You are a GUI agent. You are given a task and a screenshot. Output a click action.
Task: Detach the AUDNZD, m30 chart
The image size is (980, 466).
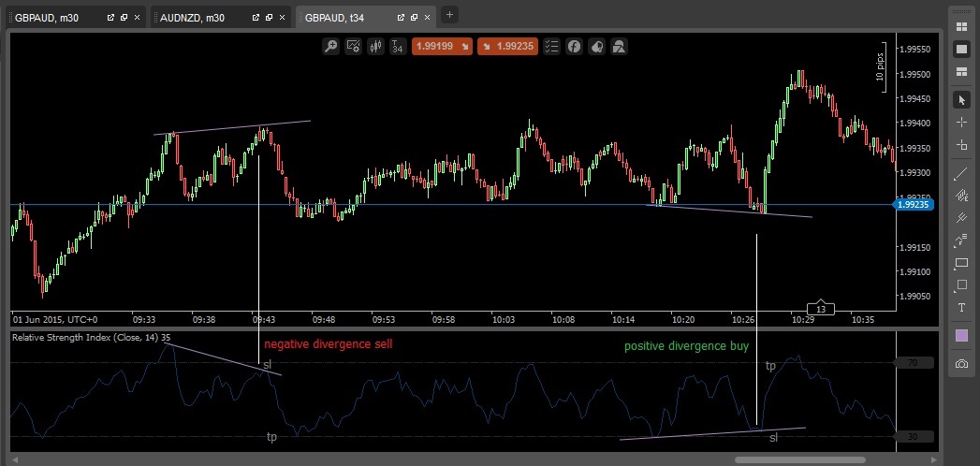(x=256, y=18)
